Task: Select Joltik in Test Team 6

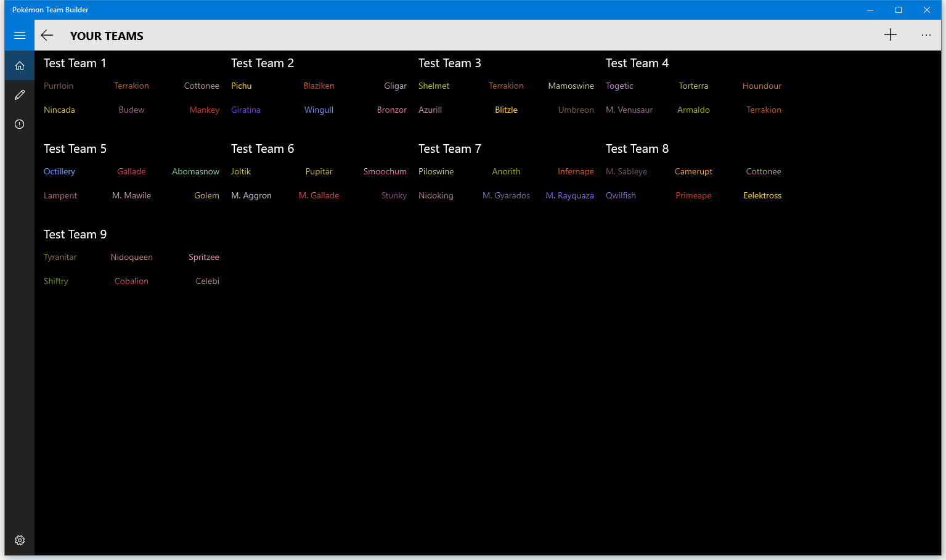Action: point(241,171)
